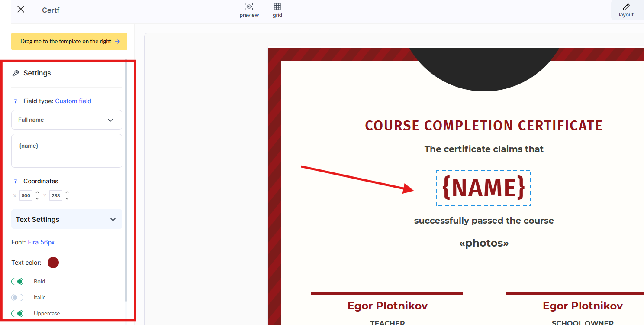Screen dimensions: 644x325
Task: Decrease the Y coordinate with the down arrow
Action: [x=67, y=198]
